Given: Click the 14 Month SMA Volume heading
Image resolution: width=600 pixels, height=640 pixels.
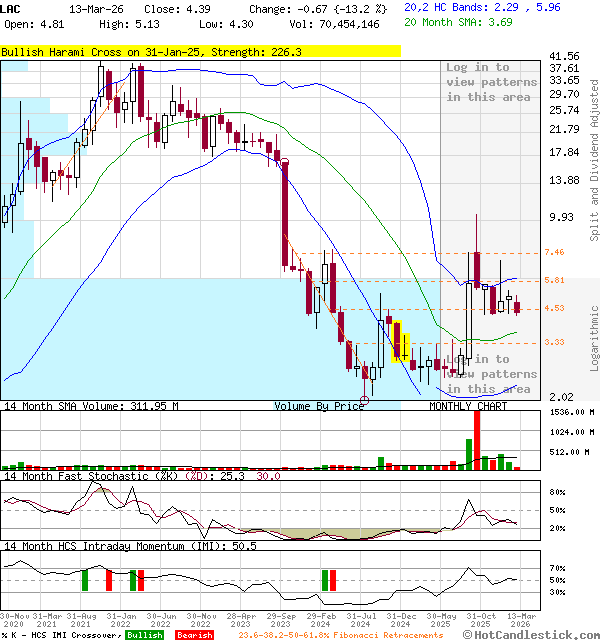Looking at the screenshot, I should [x=90, y=407].
